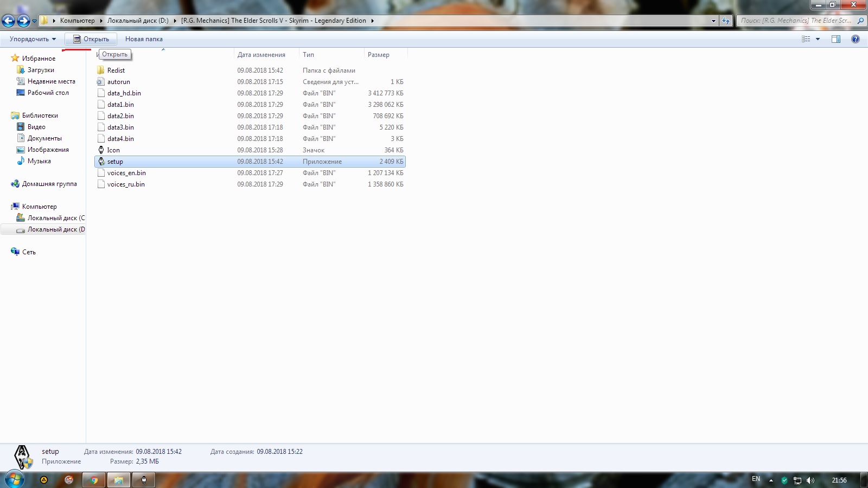Open the Упорядочить dropdown menu

(x=33, y=39)
